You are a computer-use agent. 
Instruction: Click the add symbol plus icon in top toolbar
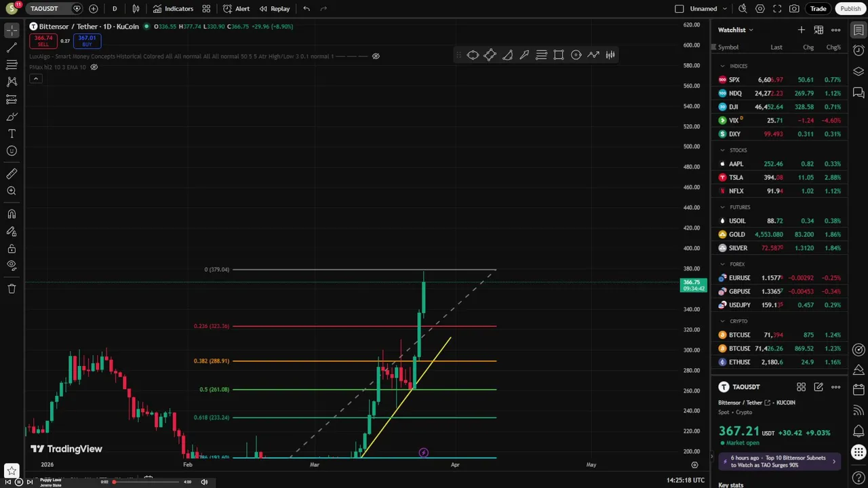click(93, 9)
